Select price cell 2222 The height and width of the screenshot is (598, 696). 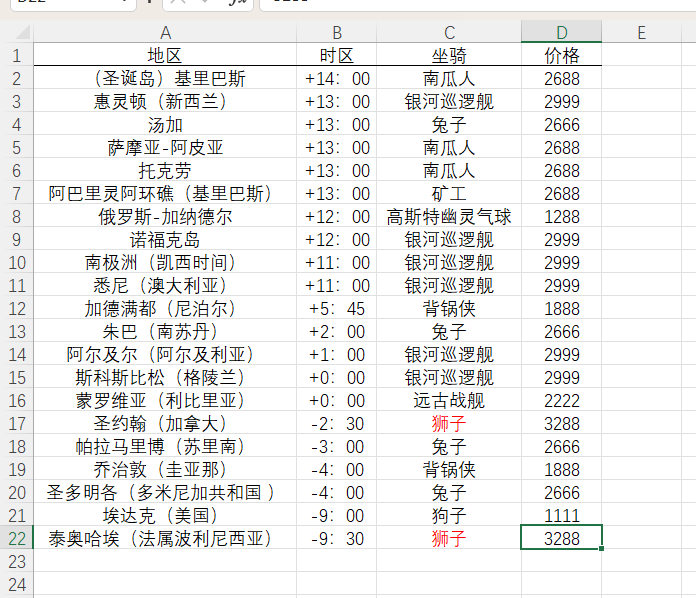tap(562, 401)
